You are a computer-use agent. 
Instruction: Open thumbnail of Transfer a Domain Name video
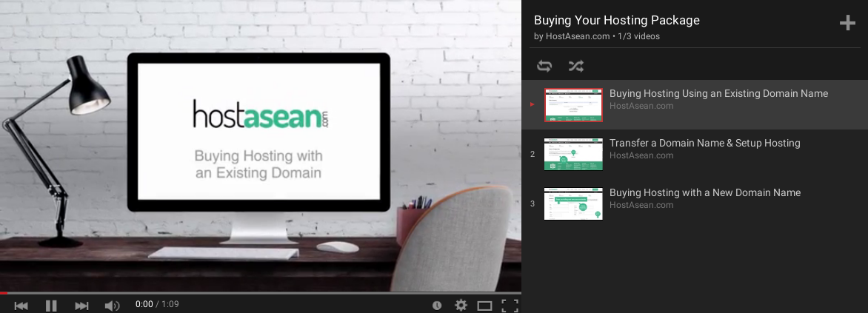573,155
